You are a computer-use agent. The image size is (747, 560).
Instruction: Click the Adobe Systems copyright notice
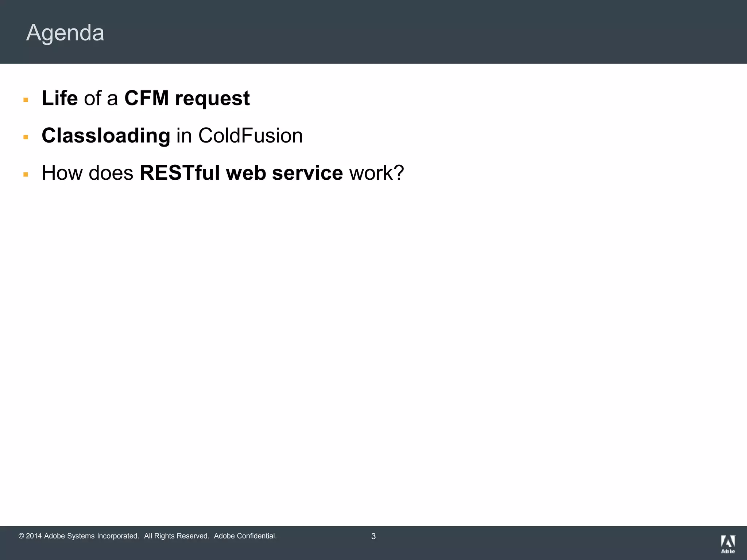point(148,536)
